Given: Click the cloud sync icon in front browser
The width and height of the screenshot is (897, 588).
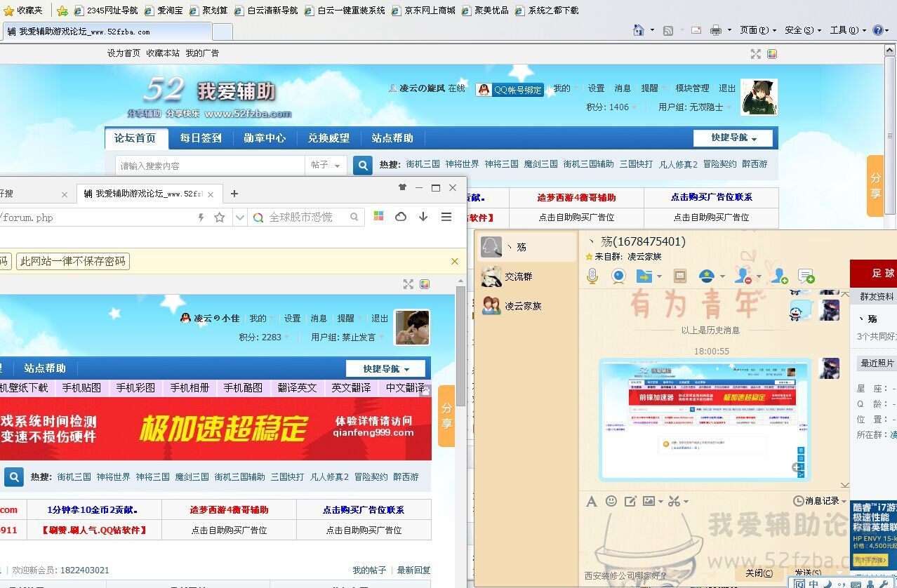Looking at the screenshot, I should [401, 217].
